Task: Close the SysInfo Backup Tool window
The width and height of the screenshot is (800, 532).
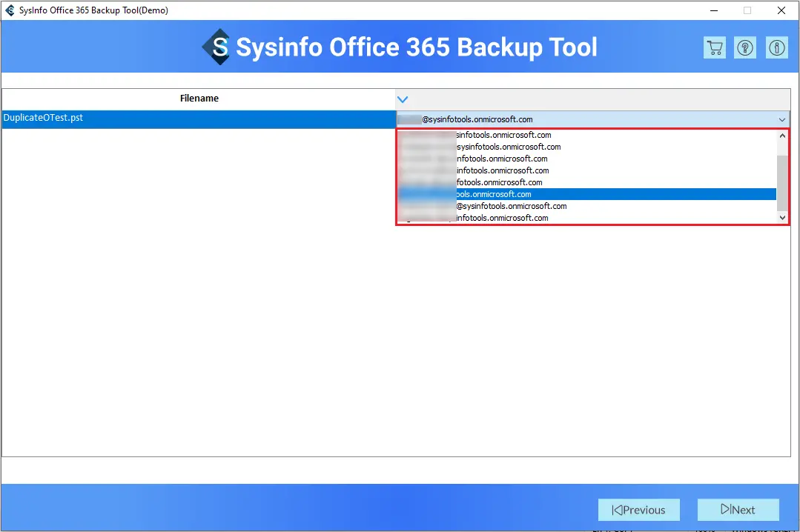Action: [x=781, y=10]
